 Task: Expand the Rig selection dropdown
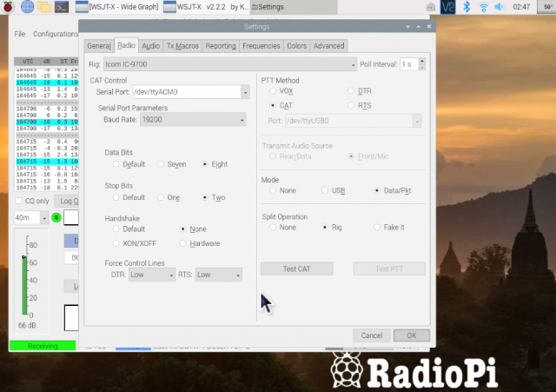[x=230, y=64]
